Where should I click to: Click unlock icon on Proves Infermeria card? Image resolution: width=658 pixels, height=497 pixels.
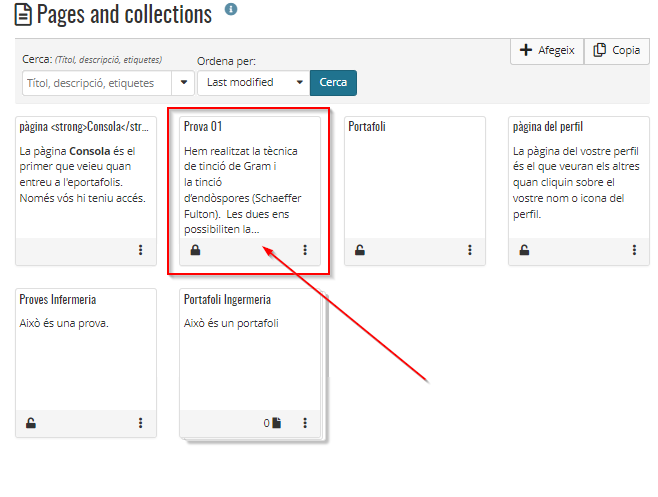click(x=31, y=423)
